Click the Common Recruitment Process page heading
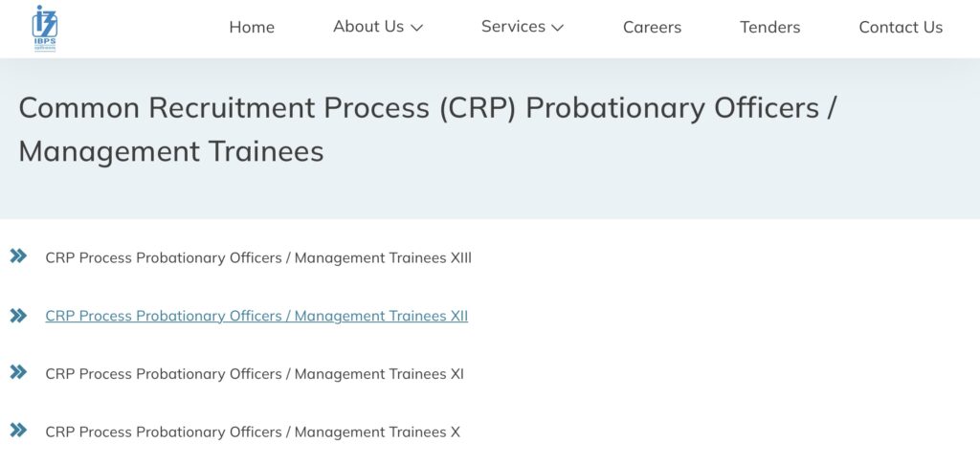The image size is (980, 465). (428, 129)
